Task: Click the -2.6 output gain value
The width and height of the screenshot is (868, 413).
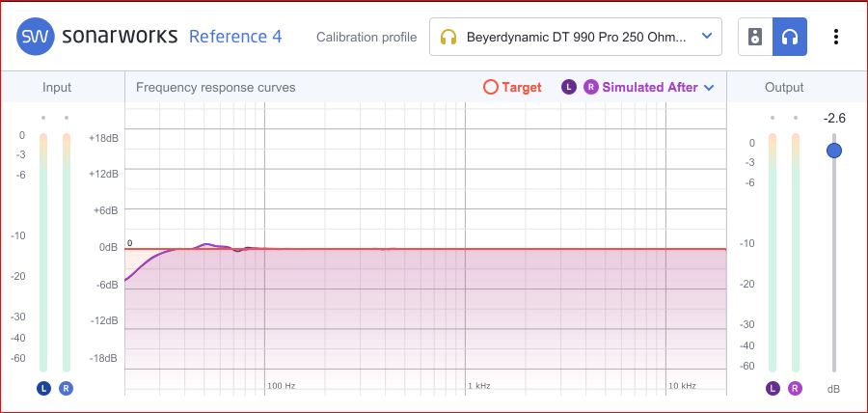Action: [834, 119]
